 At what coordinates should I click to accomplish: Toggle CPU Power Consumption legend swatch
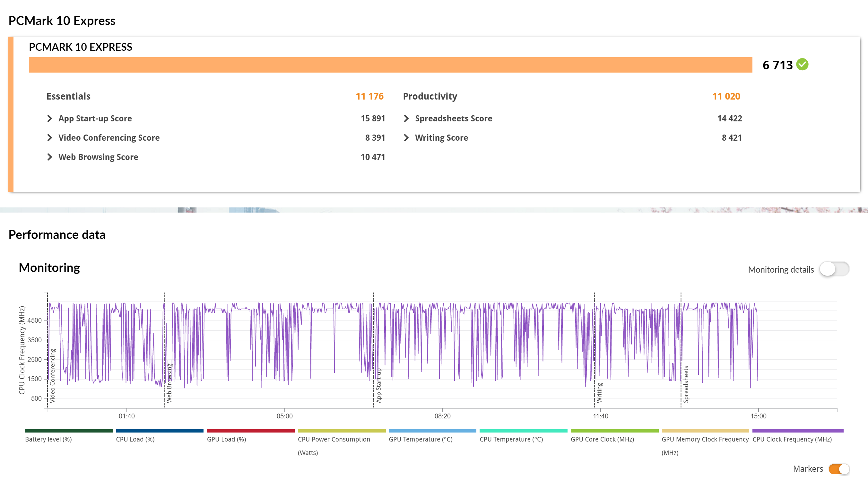[342, 431]
